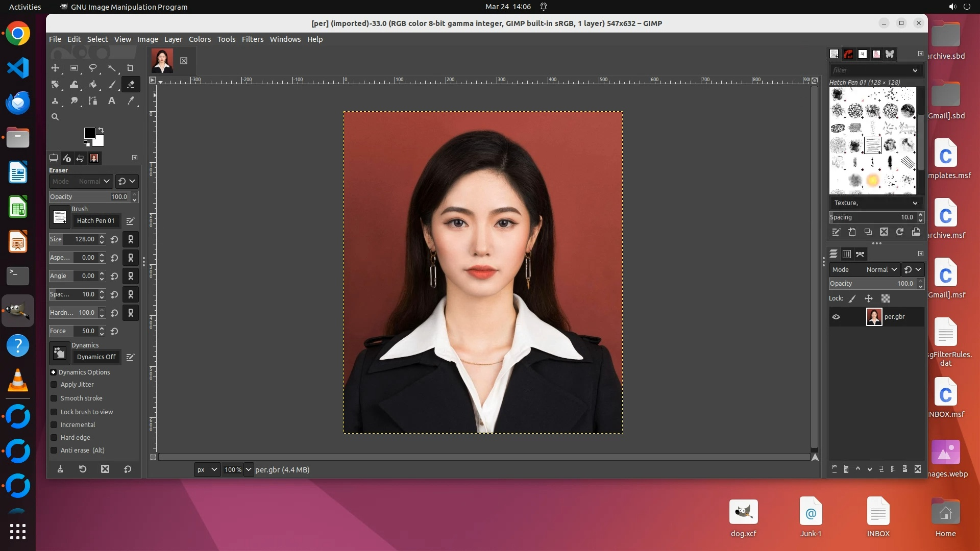Activate the Zoom magnifier tool

click(55, 117)
